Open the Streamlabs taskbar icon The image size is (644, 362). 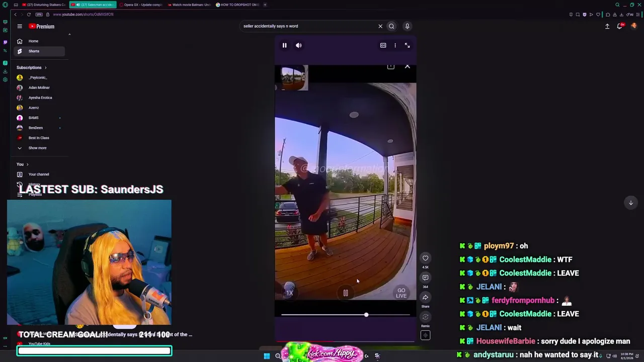pos(377,356)
